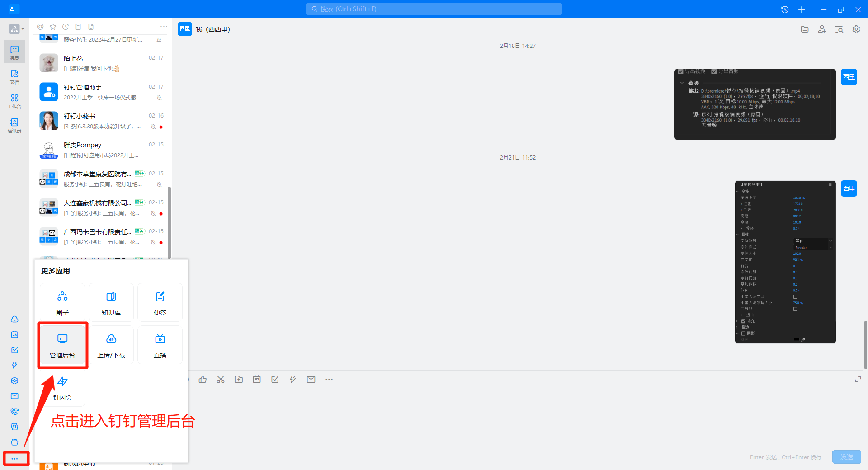
Task: Open the mail icon in left sidebar
Action: [14, 396]
